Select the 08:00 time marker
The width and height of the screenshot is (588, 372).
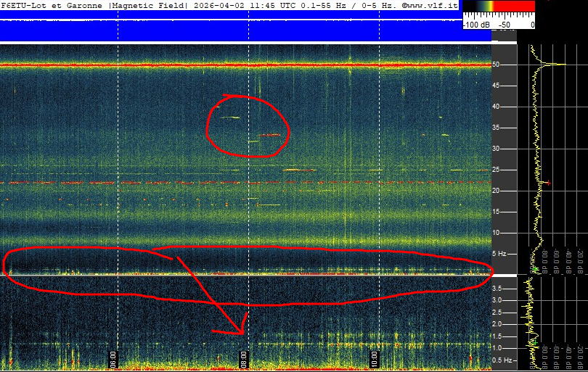pyautogui.click(x=243, y=357)
